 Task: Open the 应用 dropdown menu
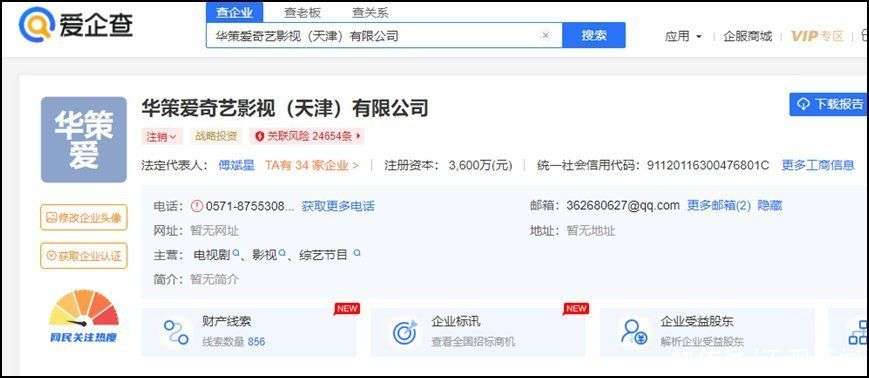coord(683,36)
